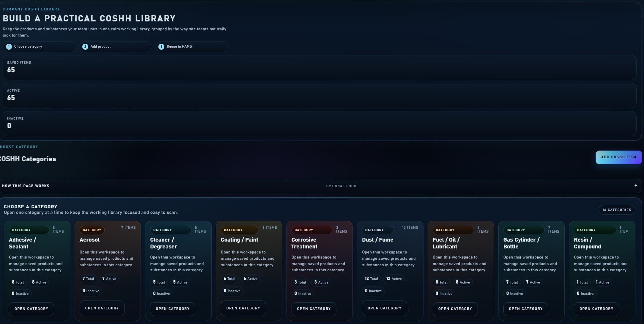Open the Coating / Paint category
Image resolution: width=644 pixels, height=324 pixels.
243,308
